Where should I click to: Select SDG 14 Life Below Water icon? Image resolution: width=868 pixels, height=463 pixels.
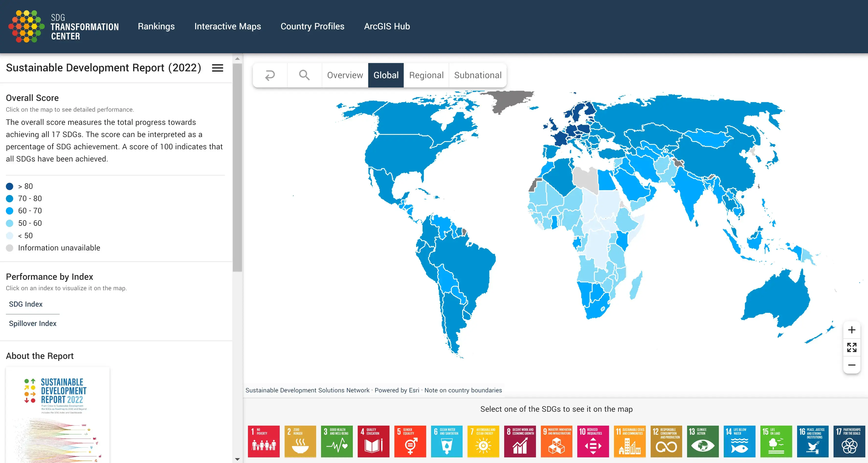[740, 441]
